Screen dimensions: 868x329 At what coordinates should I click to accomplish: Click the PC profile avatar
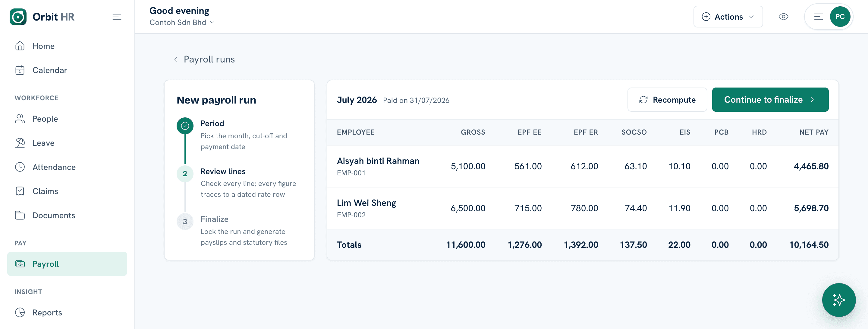point(840,17)
